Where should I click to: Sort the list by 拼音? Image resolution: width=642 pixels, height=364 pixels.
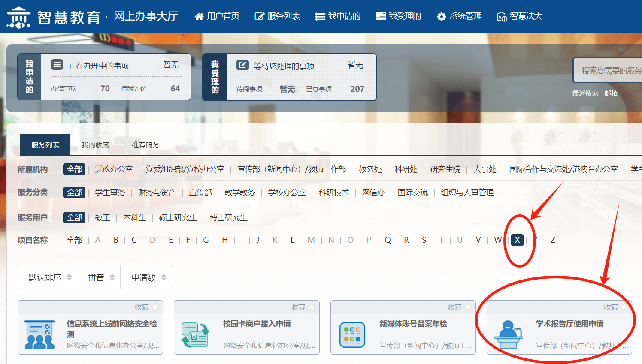(101, 277)
